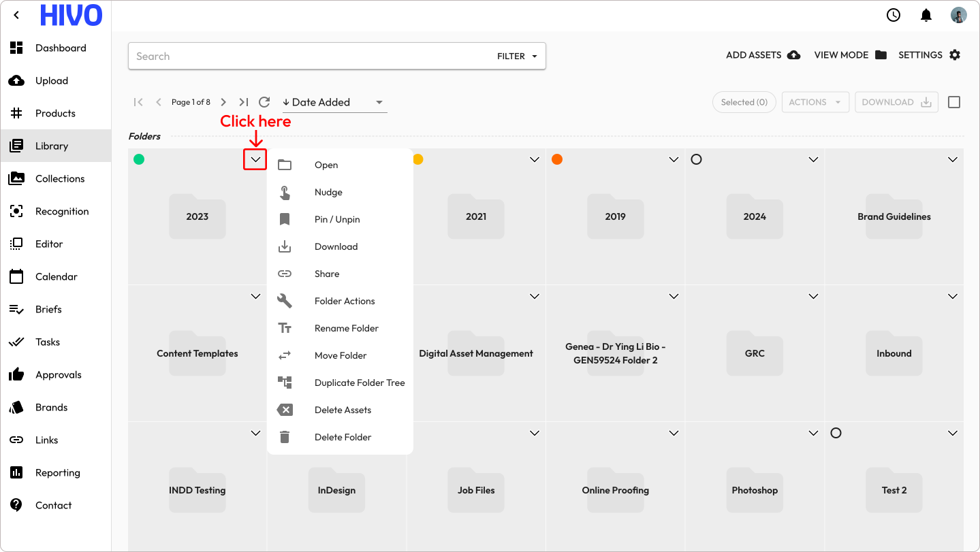
Task: Click into the Search input field
Action: pos(306,56)
